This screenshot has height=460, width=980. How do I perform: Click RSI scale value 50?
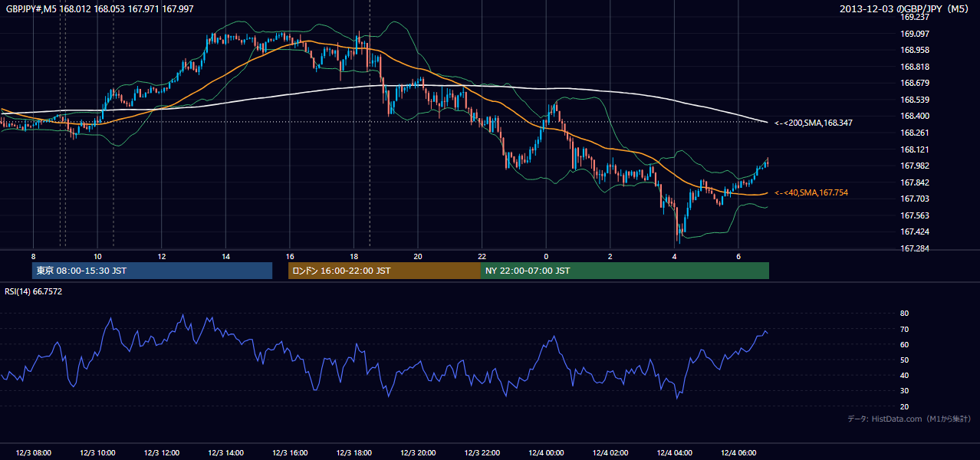point(904,360)
